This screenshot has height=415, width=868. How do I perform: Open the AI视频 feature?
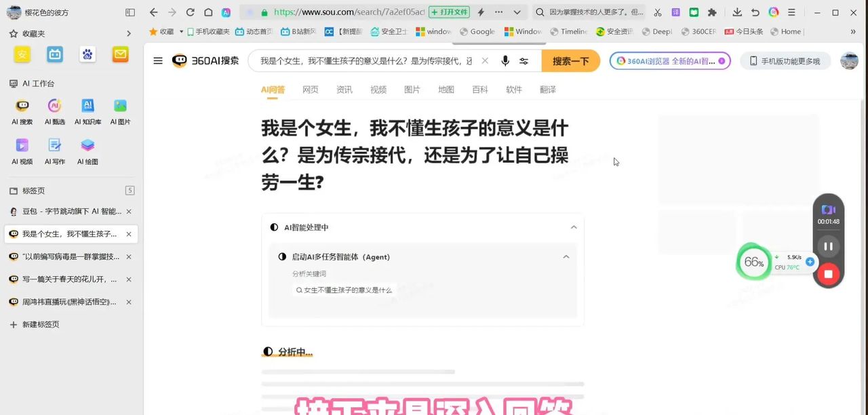pyautogui.click(x=22, y=149)
